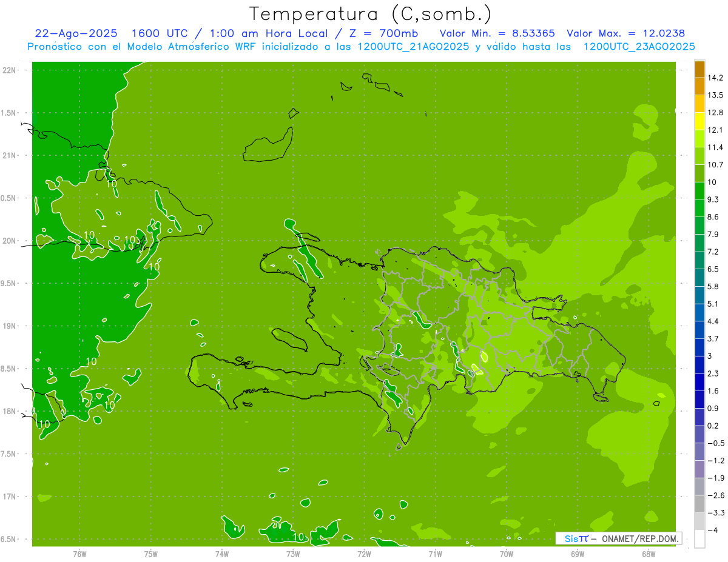Select the "75W" longitude label
This screenshot has height=562, width=728.
151,554
